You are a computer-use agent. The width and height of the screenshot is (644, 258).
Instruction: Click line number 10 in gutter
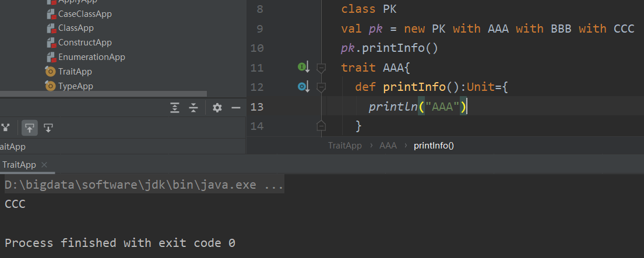pos(256,48)
